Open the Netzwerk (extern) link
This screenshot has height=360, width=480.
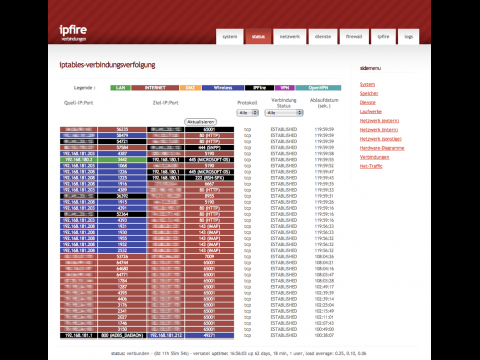click(x=379, y=121)
